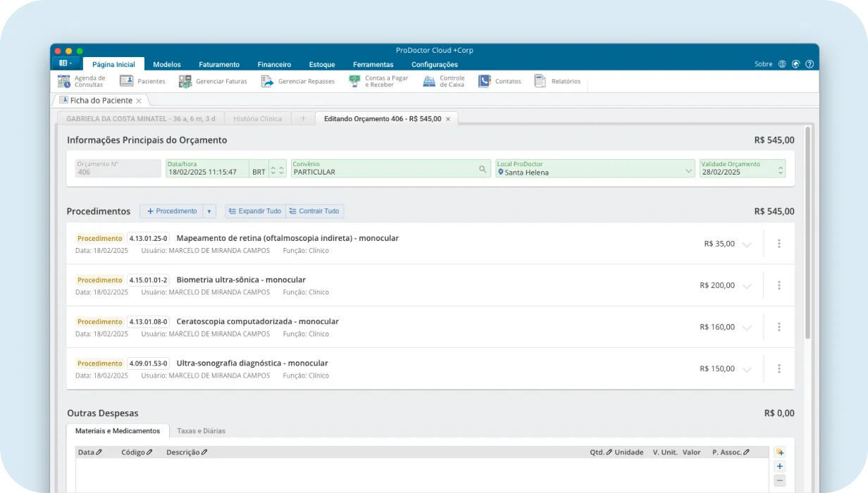Switch to the Taxas e Diárias tab
Image resolution: width=868 pixels, height=493 pixels.
pyautogui.click(x=201, y=430)
